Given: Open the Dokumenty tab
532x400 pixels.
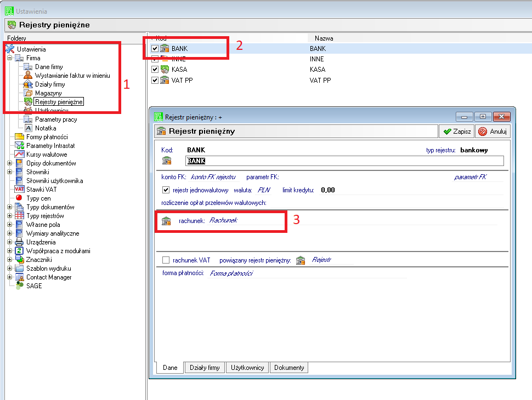Looking at the screenshot, I should coord(289,368).
